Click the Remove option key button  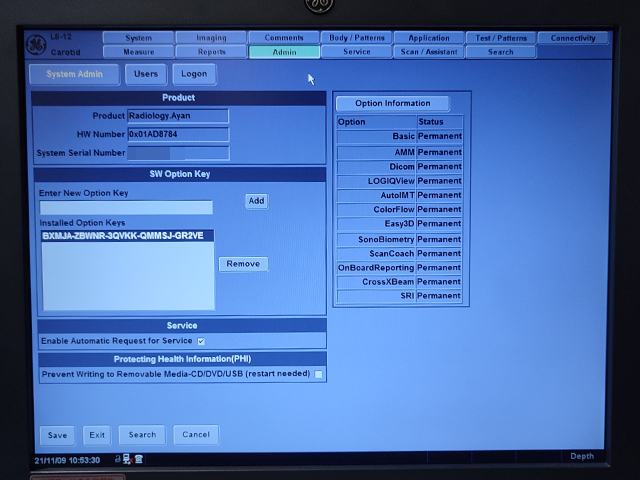[243, 264]
